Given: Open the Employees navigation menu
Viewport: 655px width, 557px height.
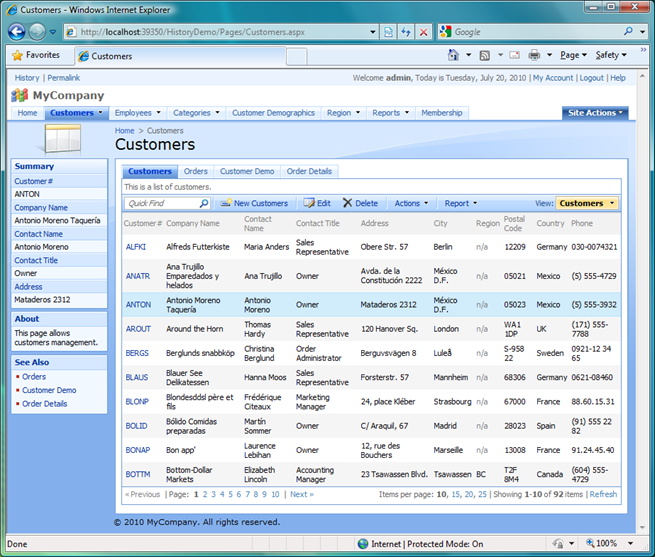Looking at the screenshot, I should pyautogui.click(x=137, y=113).
